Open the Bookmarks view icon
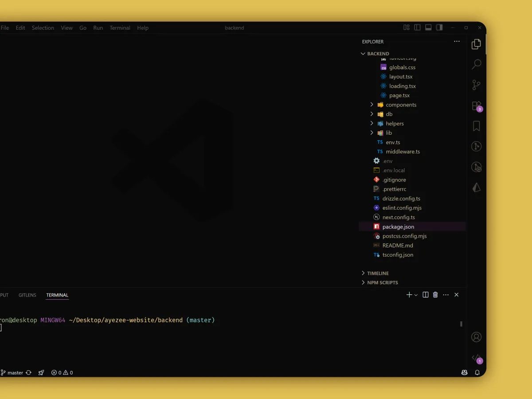The width and height of the screenshot is (532, 399). (476, 126)
